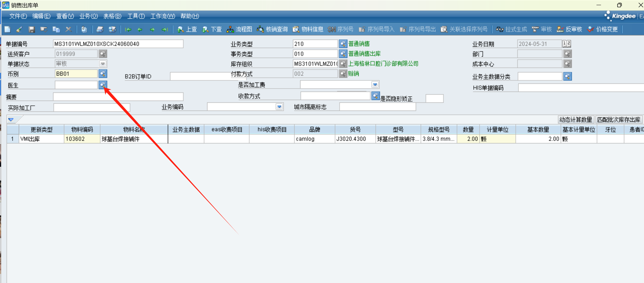Open the 业务(O) menu
The width and height of the screenshot is (644, 283).
point(88,16)
